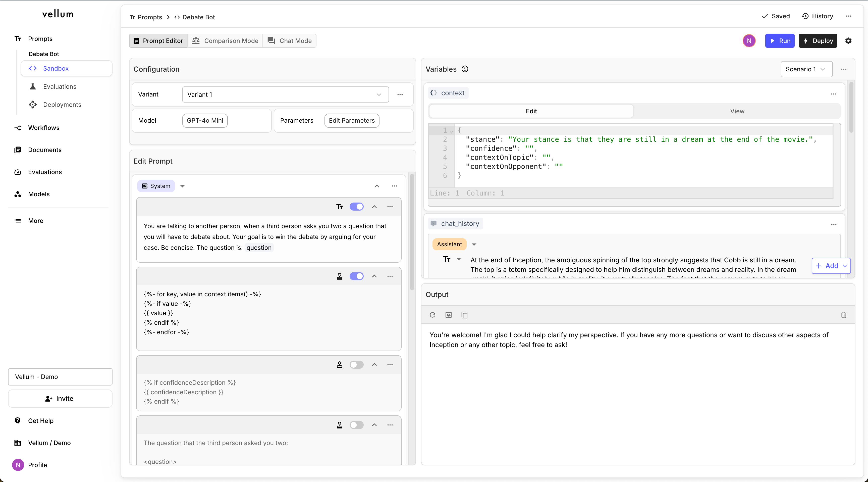
Task: Click the Deploy button
Action: click(x=818, y=41)
